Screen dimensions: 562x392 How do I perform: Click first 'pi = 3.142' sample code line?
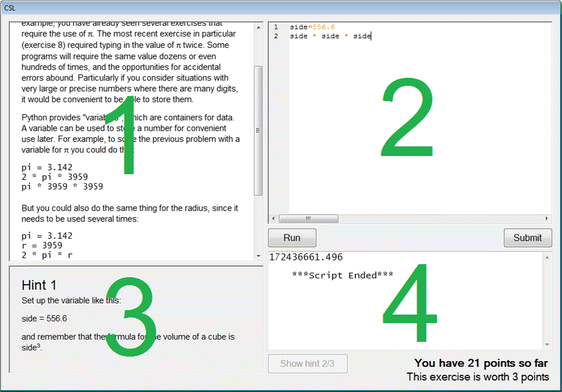pos(47,167)
